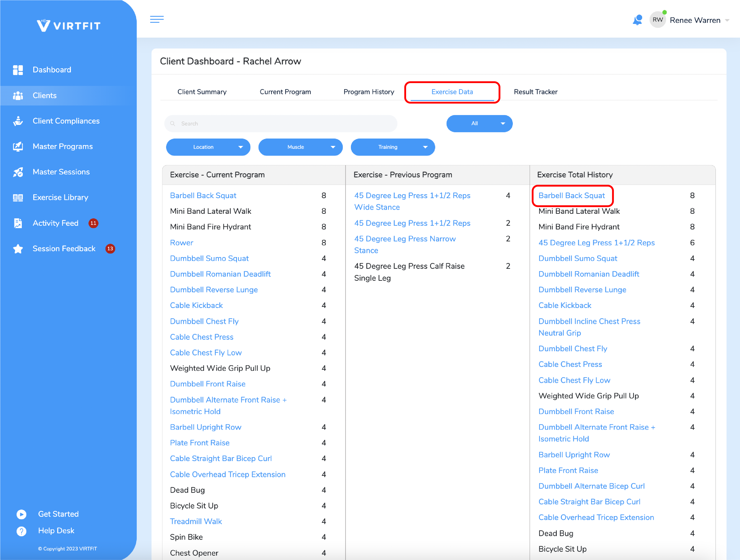
Task: Open Dumbbell Sumo Squat in Current Program
Action: pos(209,258)
